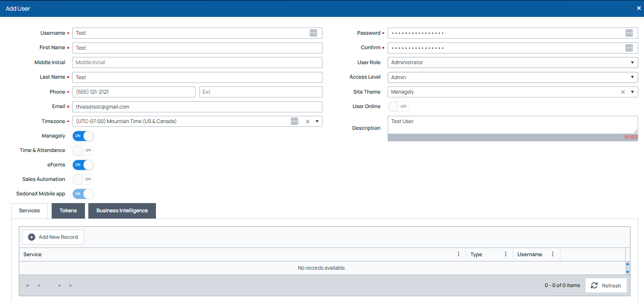Click Add New Record button
The image size is (644, 302).
pos(53,237)
